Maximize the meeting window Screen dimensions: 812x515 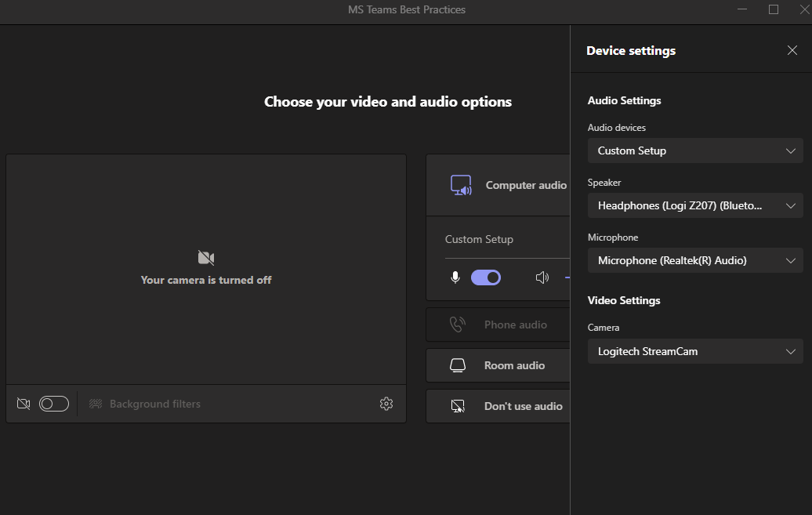click(x=773, y=9)
